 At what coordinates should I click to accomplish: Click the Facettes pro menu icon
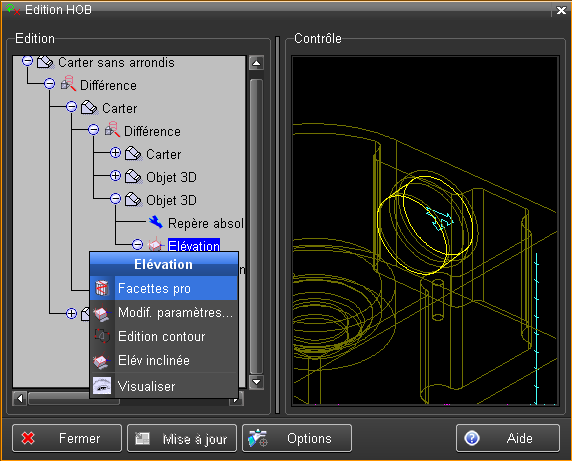point(102,288)
